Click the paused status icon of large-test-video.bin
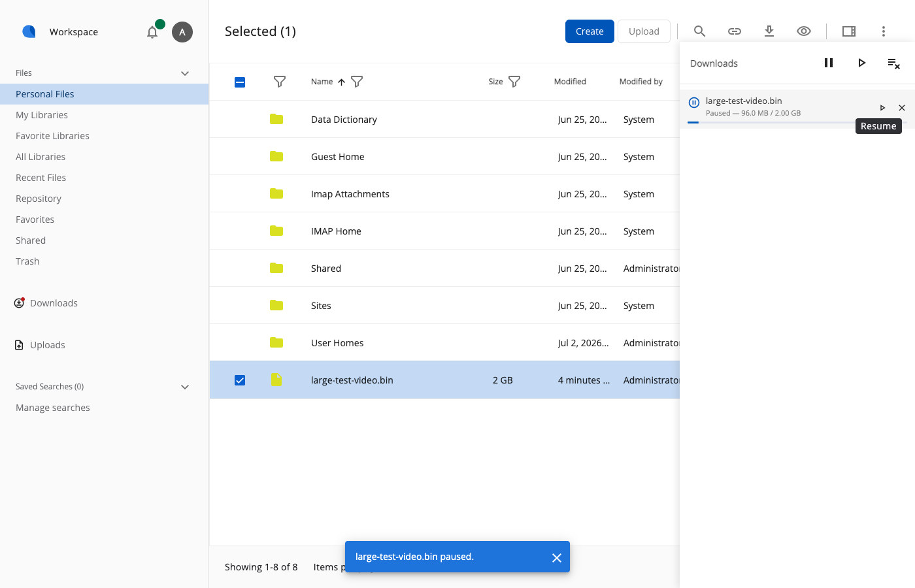Screen dimensions: 915x588 tap(694, 103)
